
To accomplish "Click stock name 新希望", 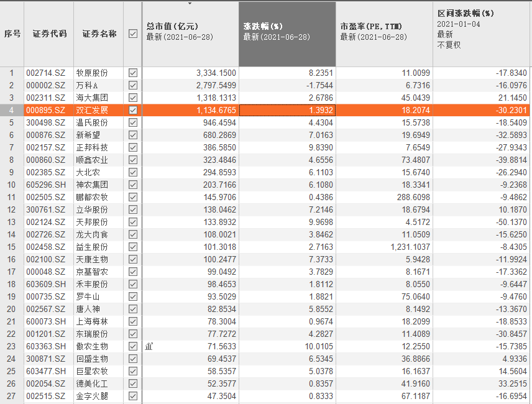I will coord(88,135).
